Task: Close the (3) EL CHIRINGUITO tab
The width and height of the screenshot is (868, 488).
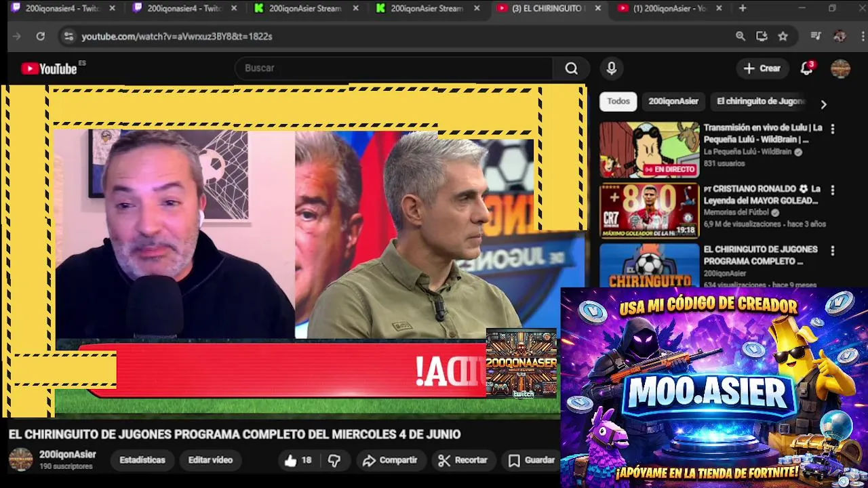Action: click(597, 8)
